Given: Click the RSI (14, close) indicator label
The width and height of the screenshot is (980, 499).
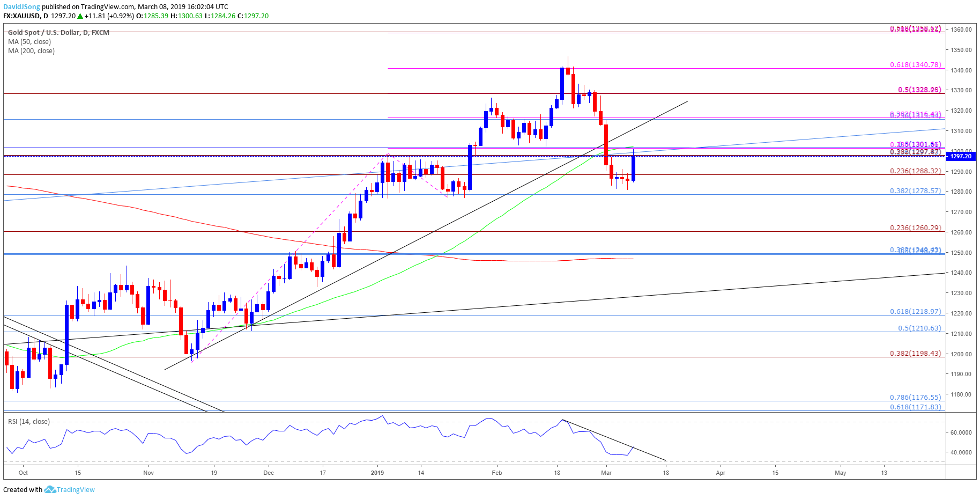Looking at the screenshot, I should [x=29, y=422].
